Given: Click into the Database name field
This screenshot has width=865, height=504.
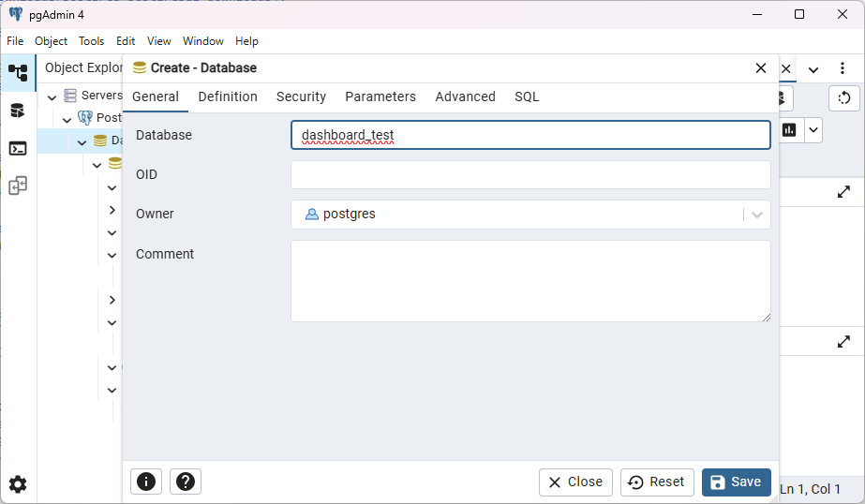Looking at the screenshot, I should [x=530, y=135].
